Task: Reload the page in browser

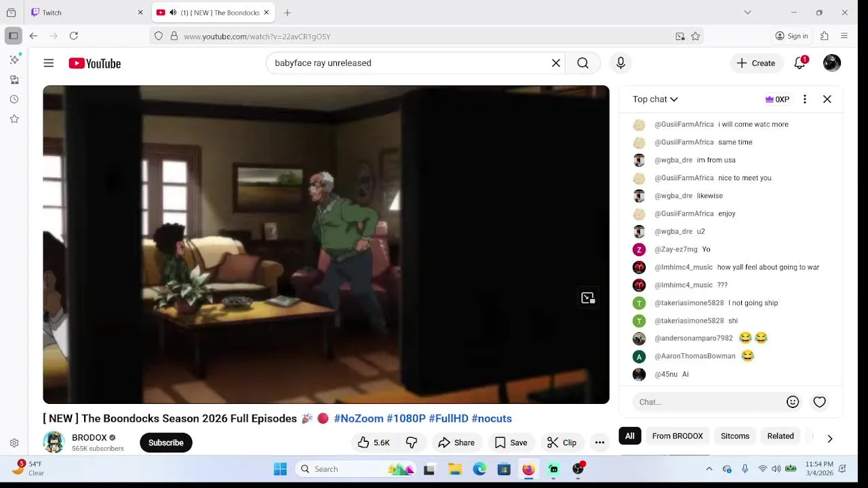Action: pos(74,36)
